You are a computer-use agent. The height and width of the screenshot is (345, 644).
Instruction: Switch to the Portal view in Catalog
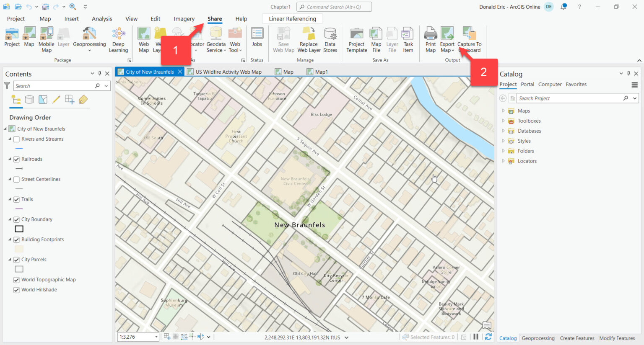coord(527,84)
